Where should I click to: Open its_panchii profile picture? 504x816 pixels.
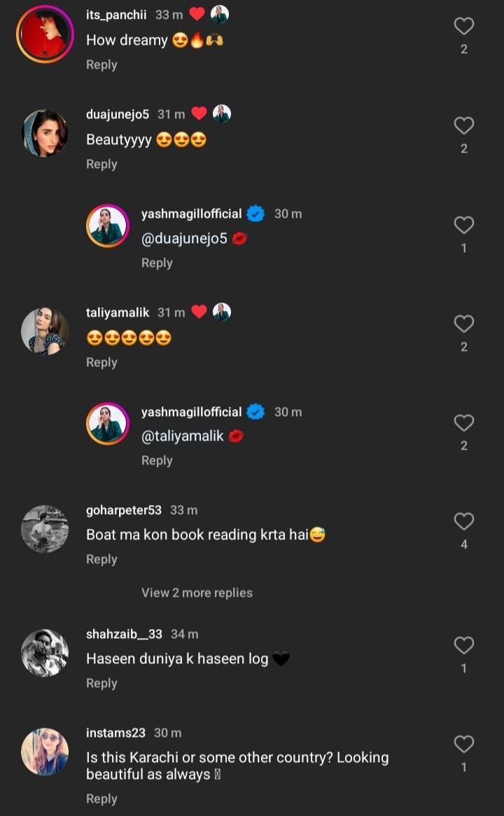(45, 34)
